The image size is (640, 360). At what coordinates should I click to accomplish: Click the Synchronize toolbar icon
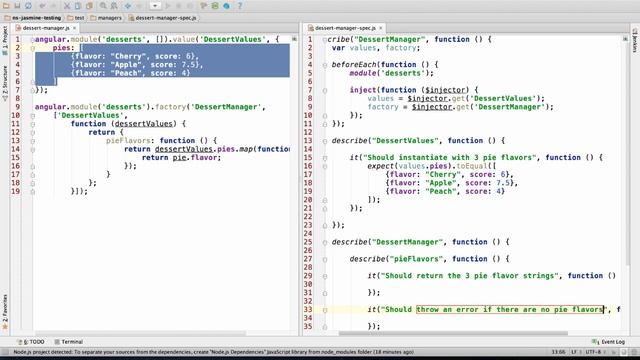tap(28, 6)
